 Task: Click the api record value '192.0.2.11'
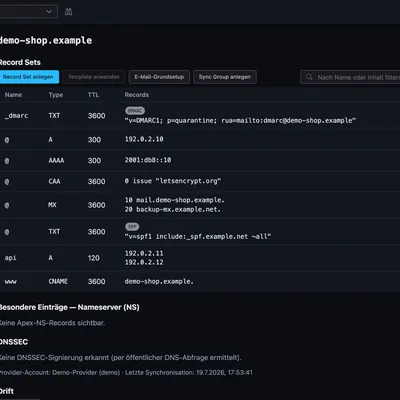(144, 253)
